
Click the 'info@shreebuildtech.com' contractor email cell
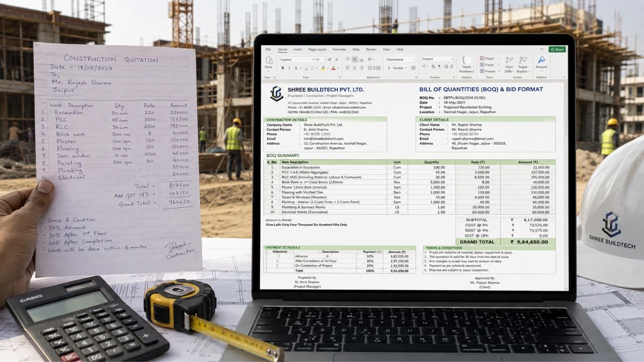coord(324,139)
